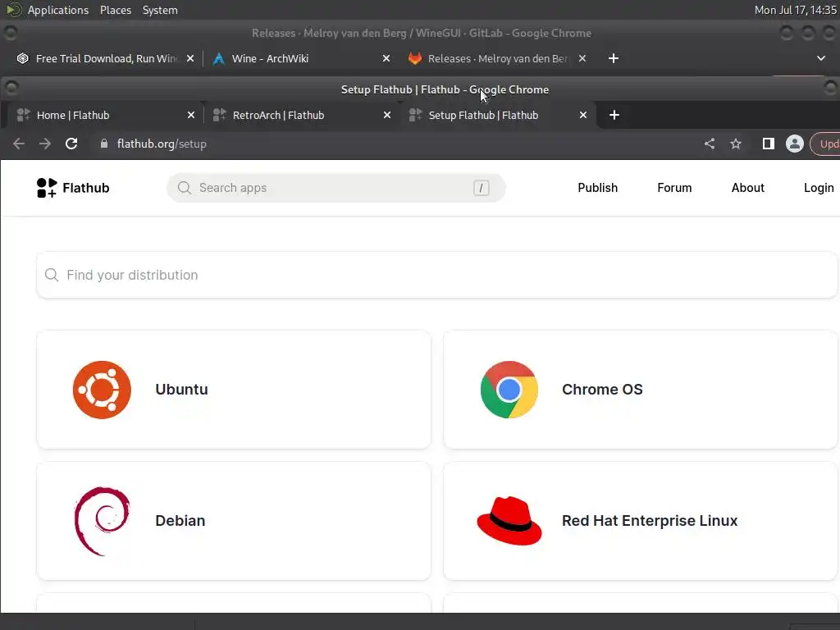
Task: Open a new tab in the Flathub Chrome window
Action: click(x=614, y=115)
